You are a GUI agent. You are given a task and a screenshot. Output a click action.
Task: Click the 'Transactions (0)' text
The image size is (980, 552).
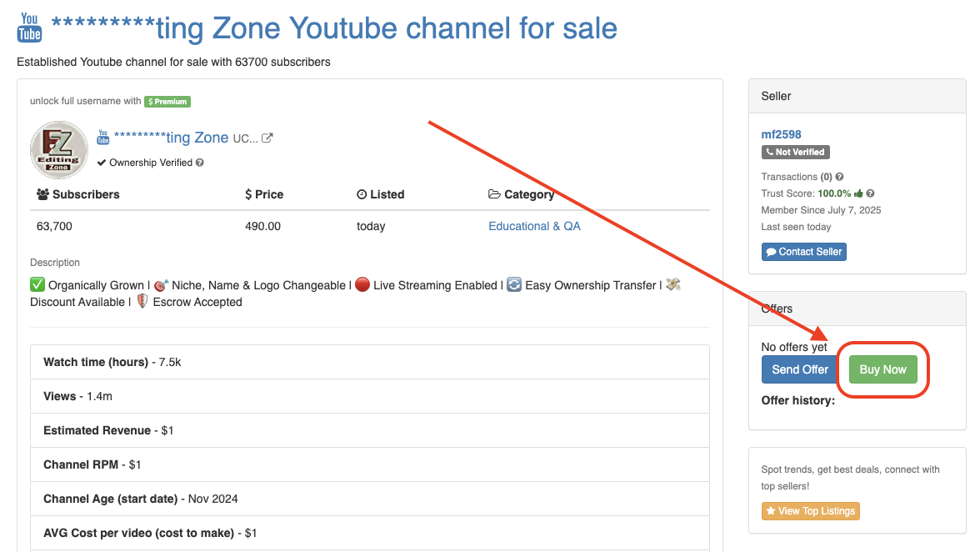pyautogui.click(x=797, y=177)
